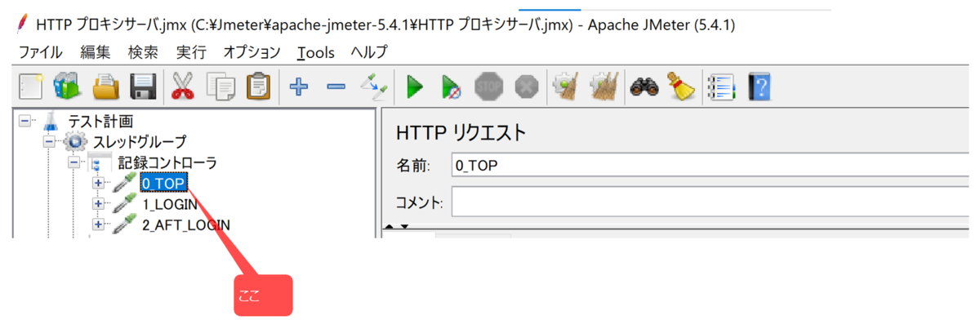The height and width of the screenshot is (329, 980).
Task: Click the 2_AFT_LOGIN pipette sampler icon
Action: pyautogui.click(x=124, y=224)
